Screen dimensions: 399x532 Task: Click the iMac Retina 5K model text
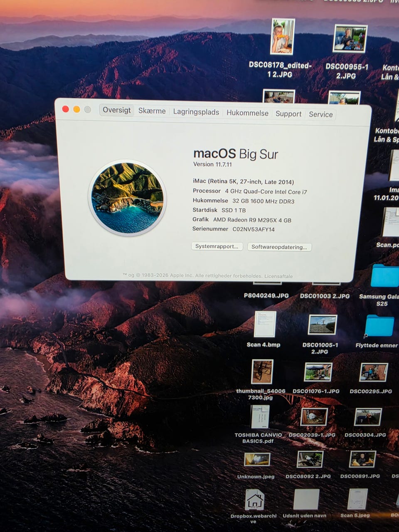coord(243,182)
